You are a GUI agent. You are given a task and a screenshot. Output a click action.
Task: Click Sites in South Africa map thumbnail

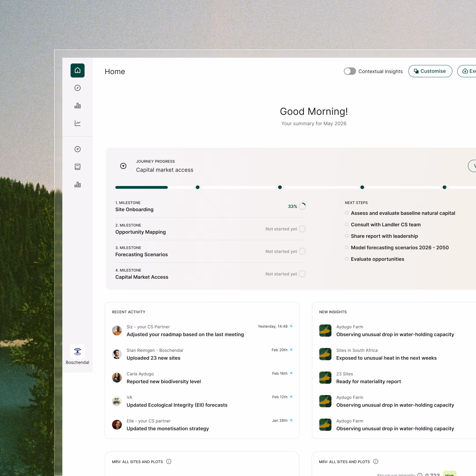tap(325, 354)
